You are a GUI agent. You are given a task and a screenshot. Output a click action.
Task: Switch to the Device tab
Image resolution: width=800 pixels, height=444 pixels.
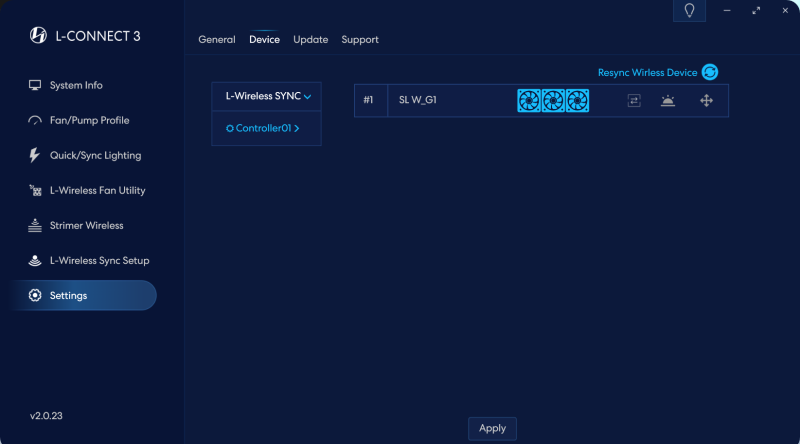pos(264,39)
